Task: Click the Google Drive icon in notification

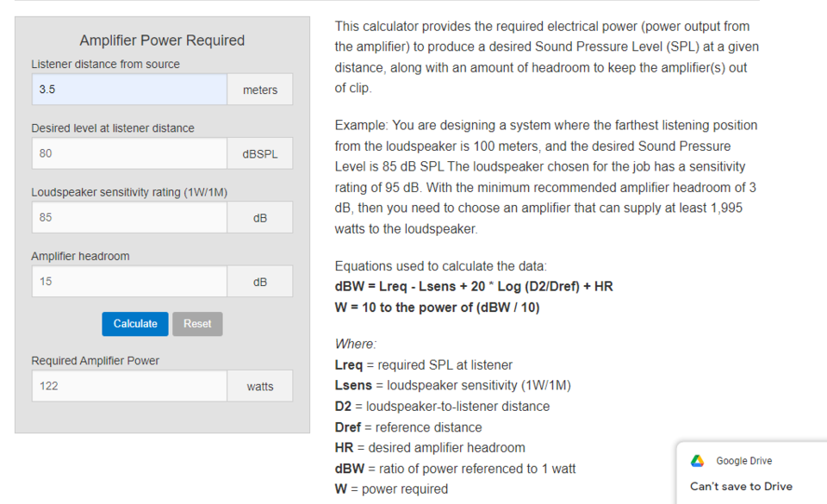Action: (697, 461)
